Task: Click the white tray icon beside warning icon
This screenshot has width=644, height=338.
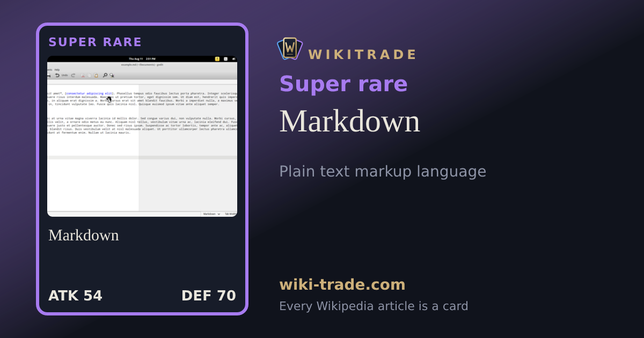Action: 225,59
